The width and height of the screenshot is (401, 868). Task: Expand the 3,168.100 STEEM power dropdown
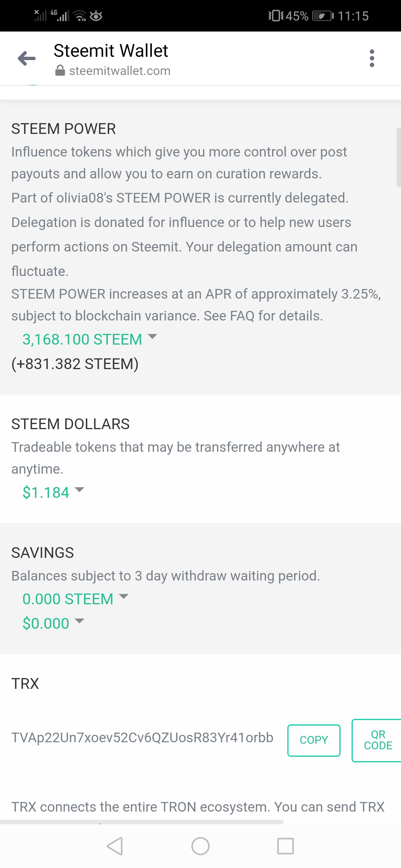89,339
